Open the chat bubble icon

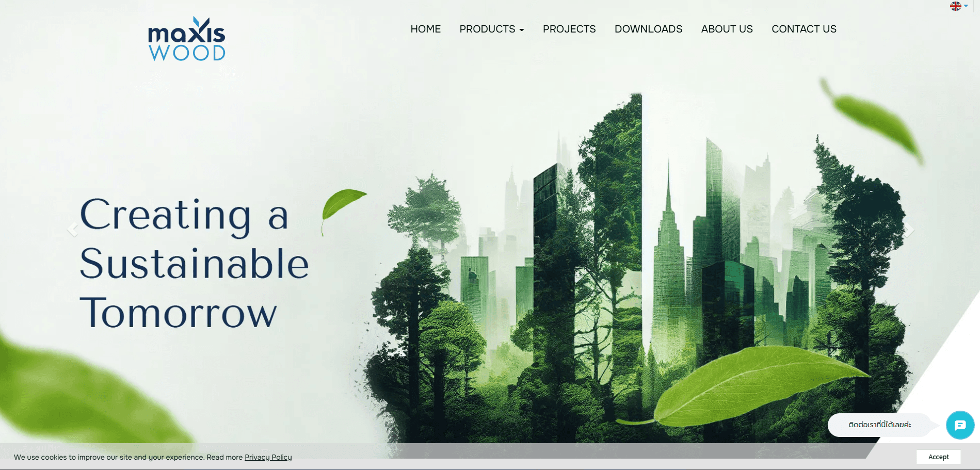pyautogui.click(x=960, y=425)
